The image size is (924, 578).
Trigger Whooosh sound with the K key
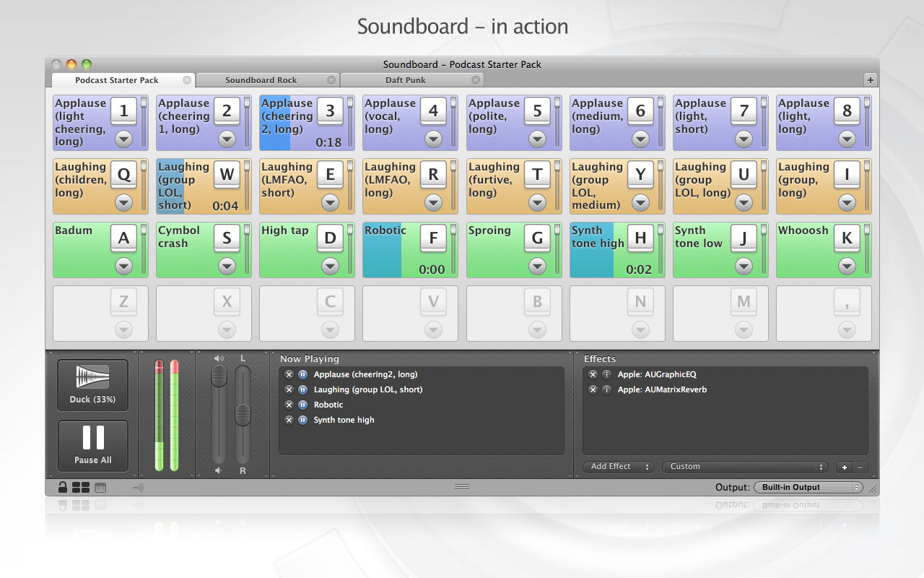coord(847,238)
